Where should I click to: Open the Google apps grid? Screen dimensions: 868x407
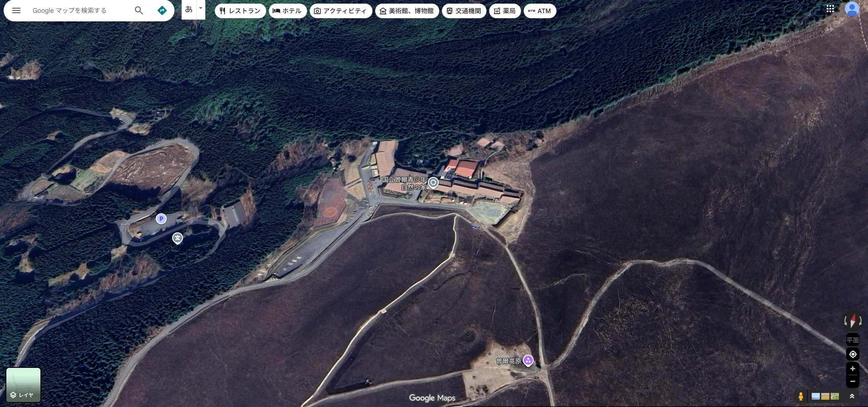830,9
